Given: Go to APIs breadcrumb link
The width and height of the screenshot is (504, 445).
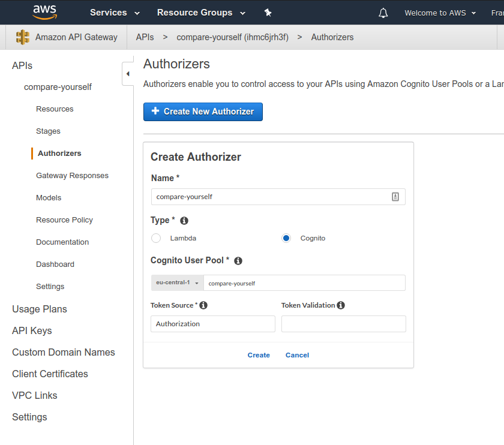Looking at the screenshot, I should 145,37.
